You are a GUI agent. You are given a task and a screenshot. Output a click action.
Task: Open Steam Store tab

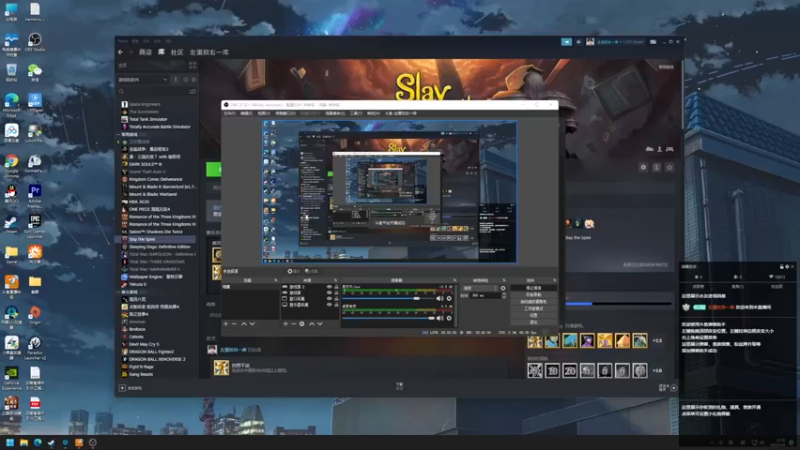[145, 52]
